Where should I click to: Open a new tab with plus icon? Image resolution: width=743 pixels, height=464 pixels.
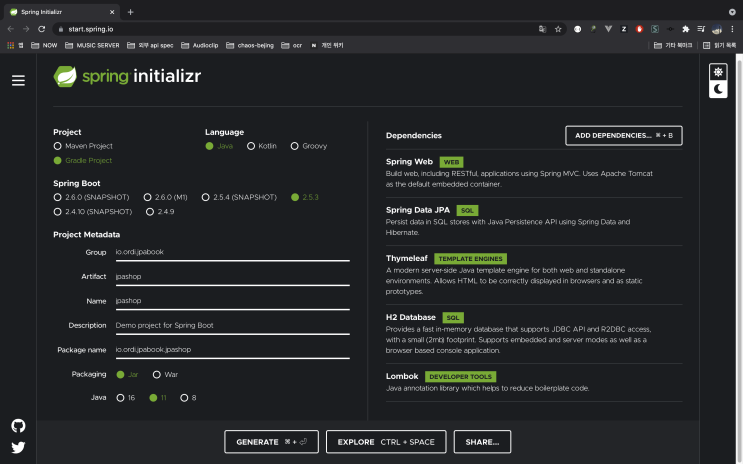(x=130, y=12)
